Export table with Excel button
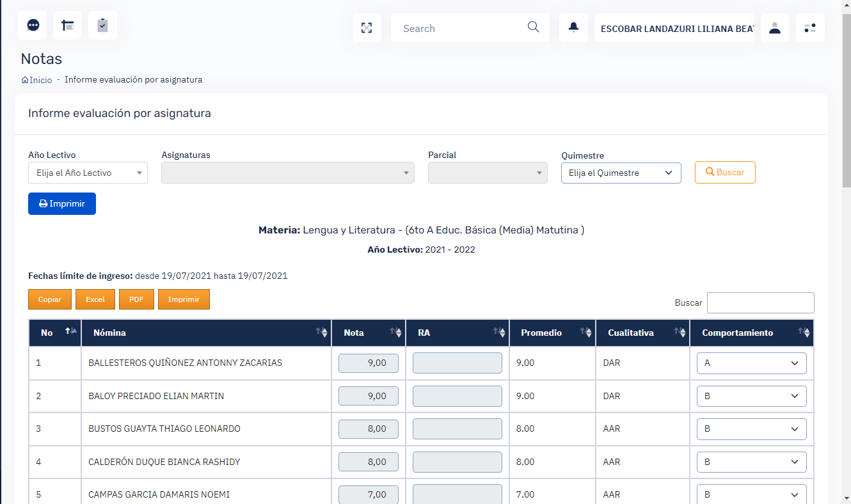The width and height of the screenshot is (851, 504). pos(95,299)
